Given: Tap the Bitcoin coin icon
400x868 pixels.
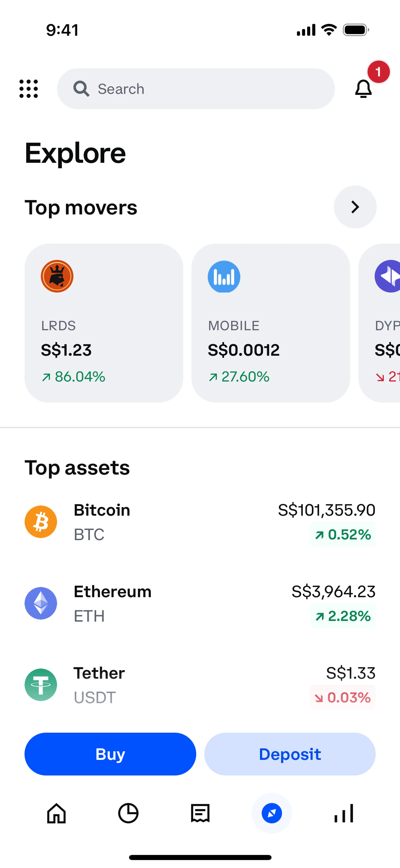Looking at the screenshot, I should [x=41, y=522].
